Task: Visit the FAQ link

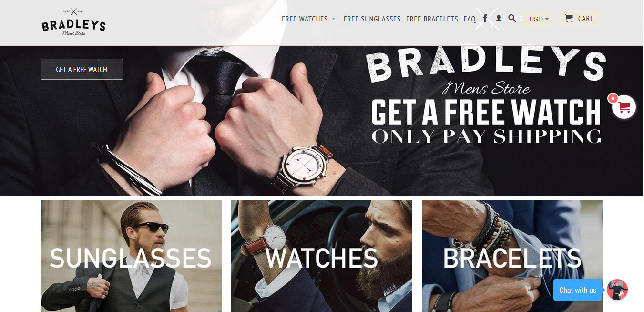Action: tap(470, 19)
